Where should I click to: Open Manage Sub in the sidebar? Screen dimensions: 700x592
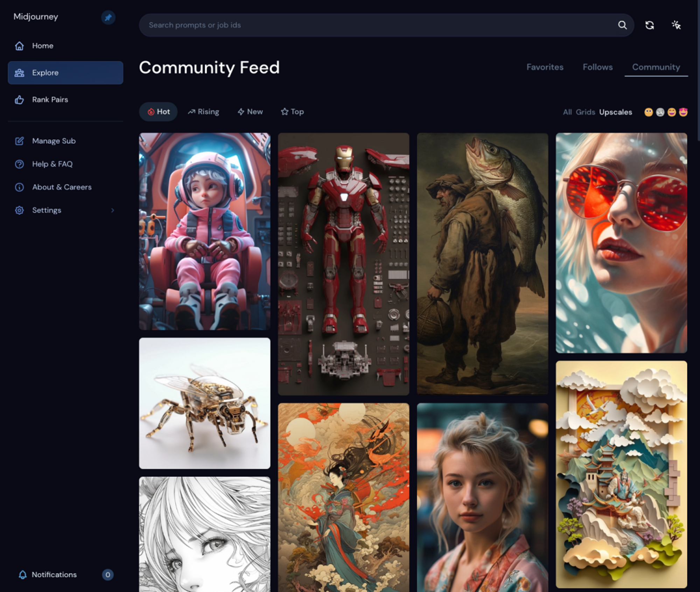pos(54,141)
